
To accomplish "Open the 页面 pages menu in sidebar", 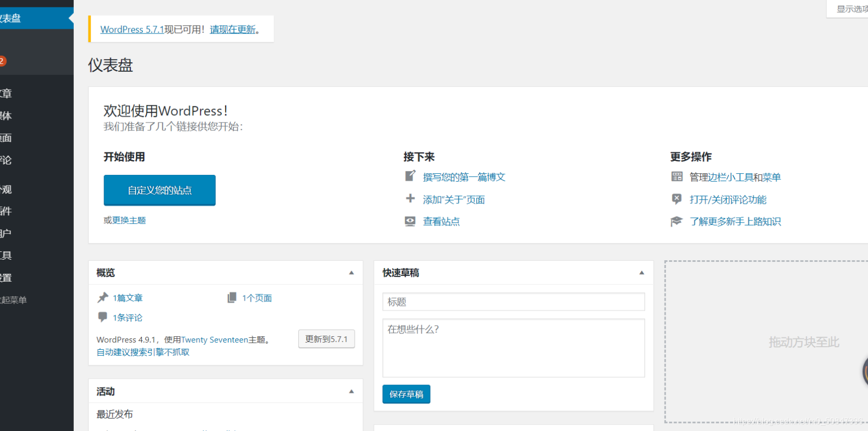I will click(x=37, y=138).
